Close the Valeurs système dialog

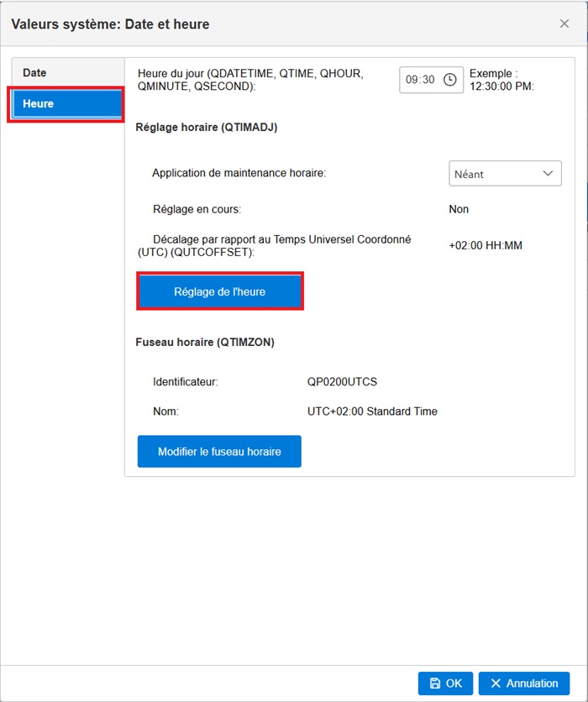coord(564,24)
